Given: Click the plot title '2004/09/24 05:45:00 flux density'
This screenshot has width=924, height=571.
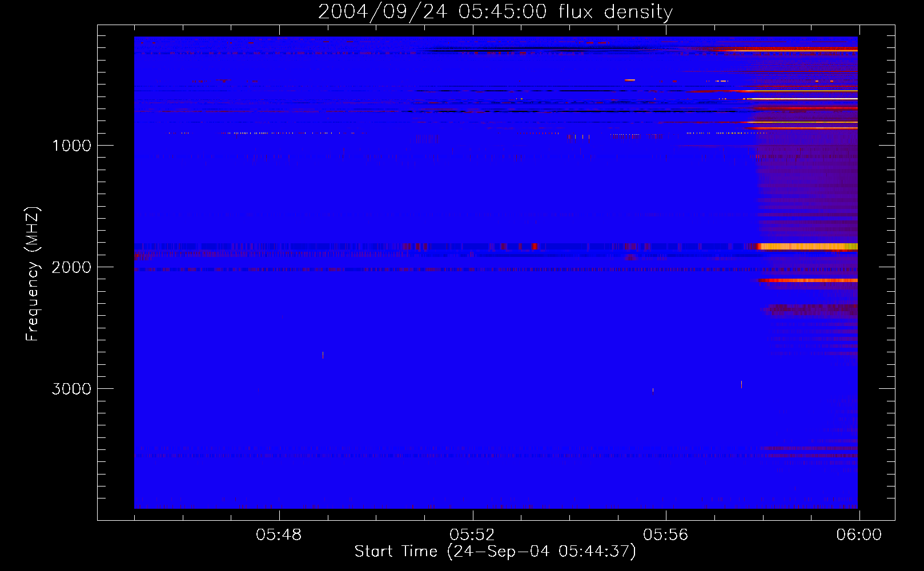Looking at the screenshot, I should click(495, 11).
